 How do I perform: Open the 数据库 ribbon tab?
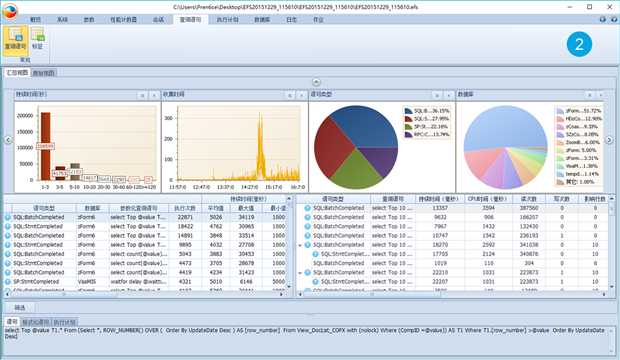point(262,19)
